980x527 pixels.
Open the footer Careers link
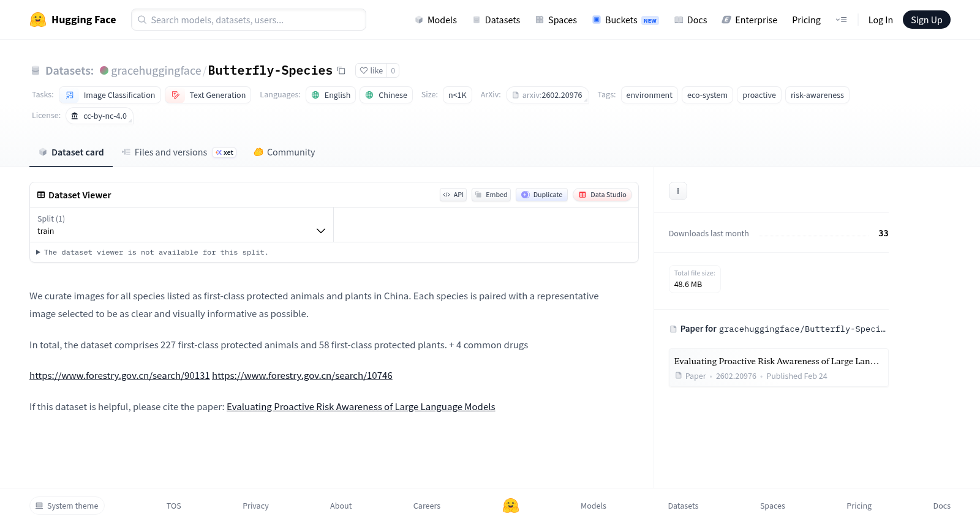(427, 506)
